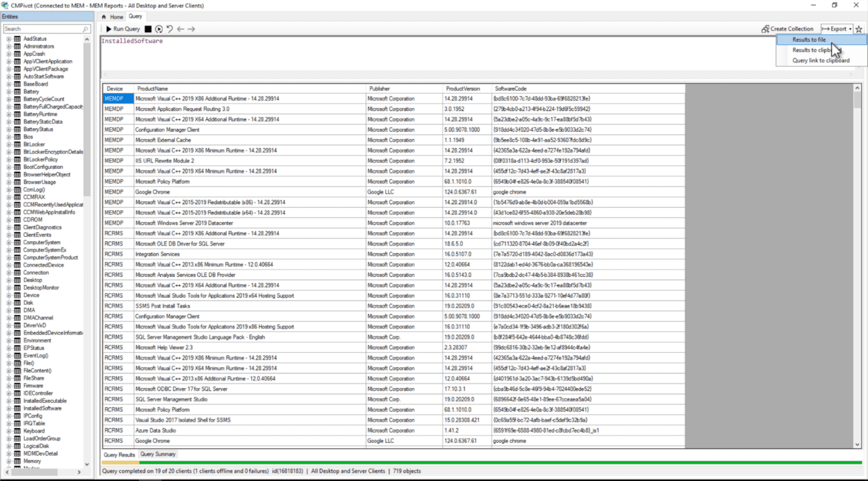Expand the BatteryStatus entity node

[x=9, y=129]
